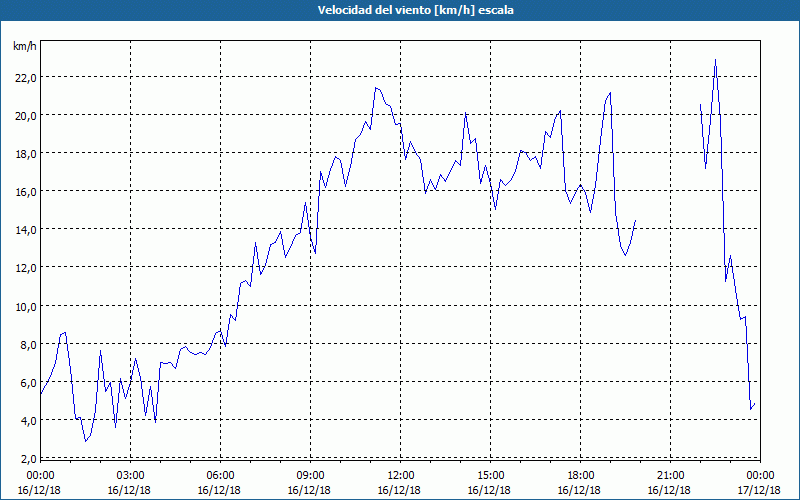Select the 16/12/18 date under 09:00
This screenshot has height=500, width=800.
click(309, 490)
